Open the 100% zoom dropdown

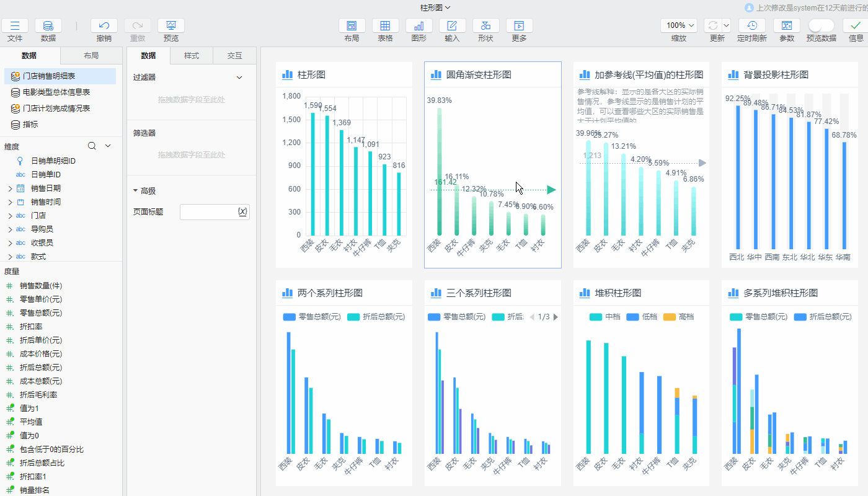pyautogui.click(x=678, y=25)
